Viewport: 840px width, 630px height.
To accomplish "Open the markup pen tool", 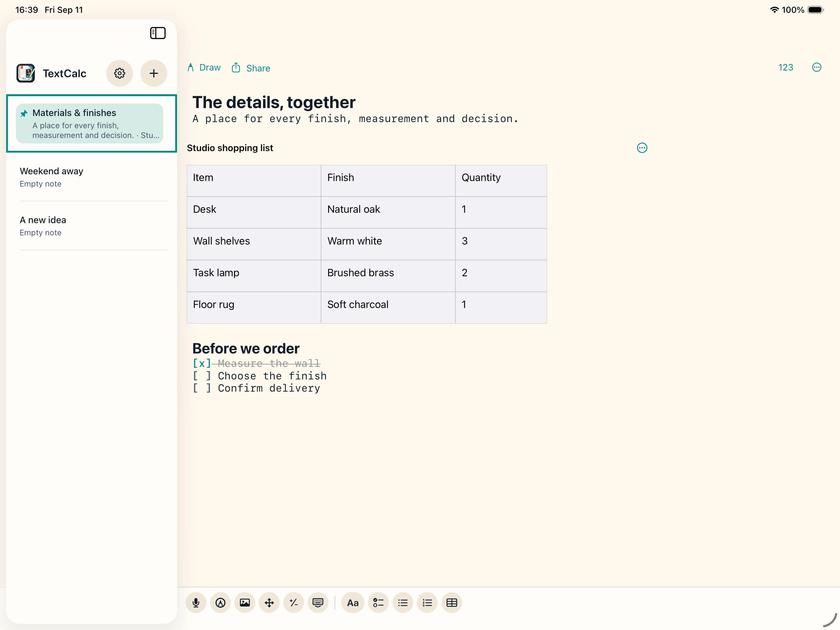I will (220, 603).
